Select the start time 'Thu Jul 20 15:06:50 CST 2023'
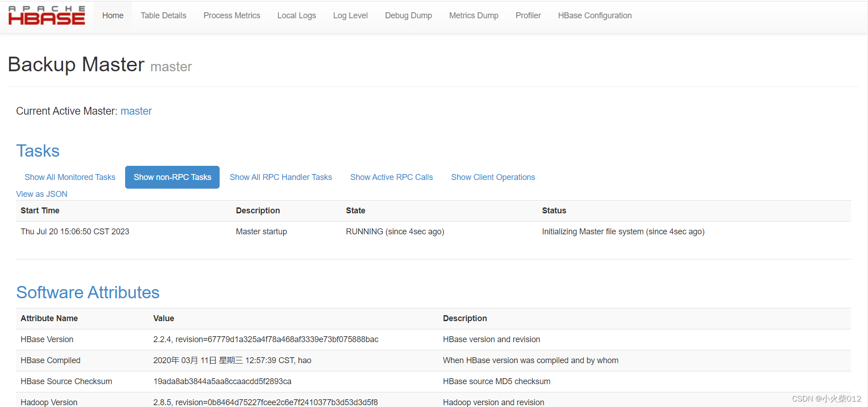 point(75,232)
